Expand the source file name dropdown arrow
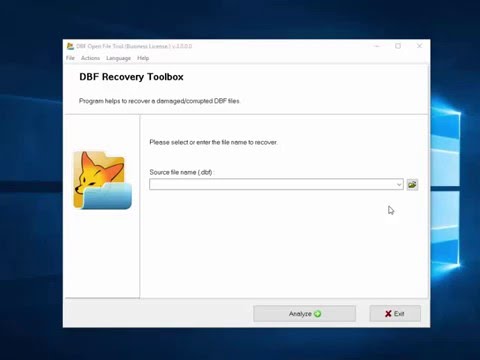This screenshot has width=480, height=360. coord(399,184)
